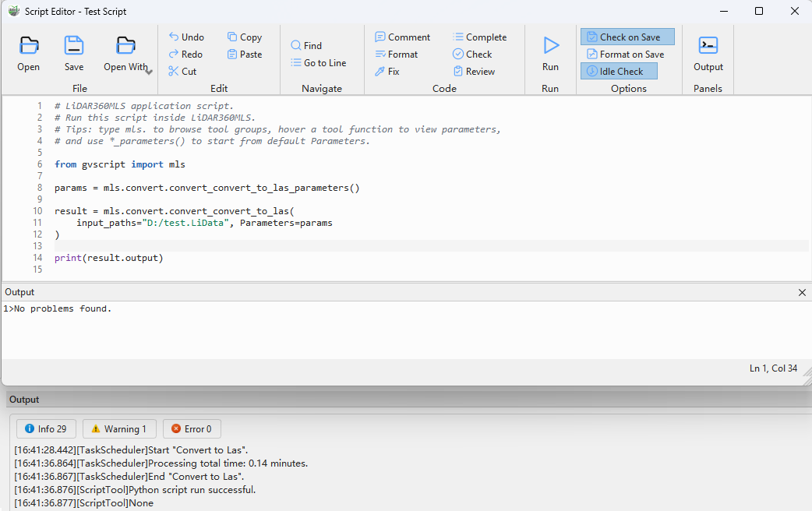Trigger code Complete
812x511 pixels.
[479, 37]
